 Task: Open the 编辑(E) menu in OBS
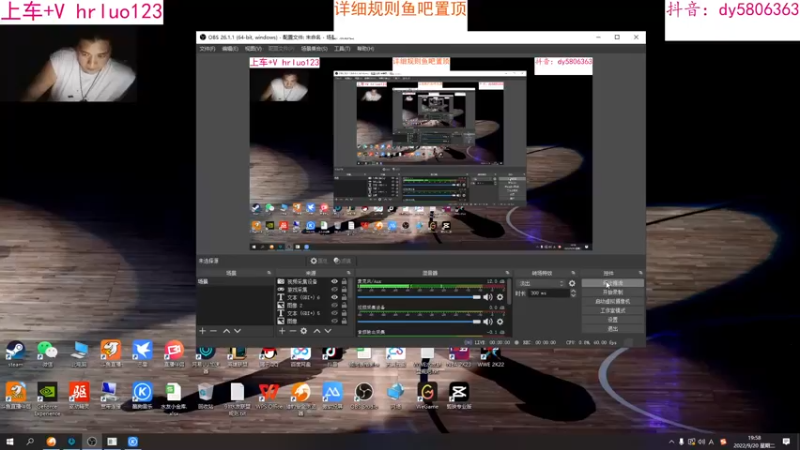click(x=230, y=49)
